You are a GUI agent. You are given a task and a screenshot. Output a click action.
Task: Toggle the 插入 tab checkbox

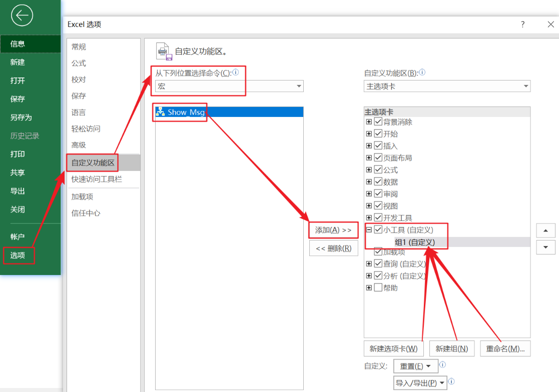point(378,145)
